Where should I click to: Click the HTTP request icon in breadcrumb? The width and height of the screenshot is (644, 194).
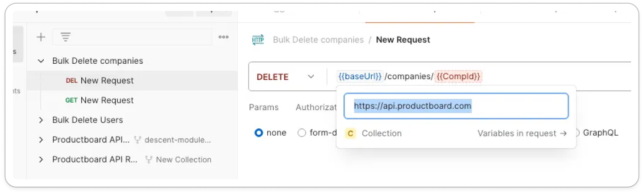pyautogui.click(x=258, y=40)
